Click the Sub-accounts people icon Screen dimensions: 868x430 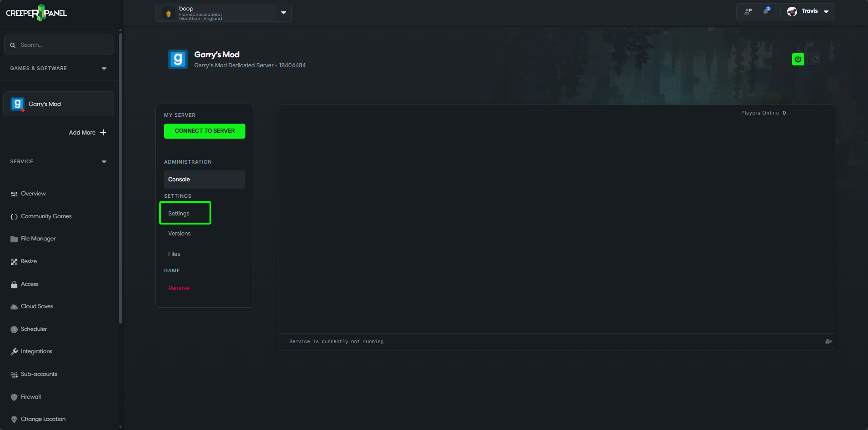click(x=14, y=375)
